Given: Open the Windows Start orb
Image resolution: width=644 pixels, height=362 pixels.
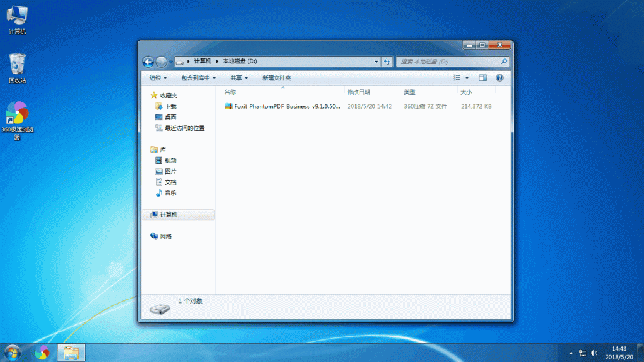Looking at the screenshot, I should click(x=13, y=353).
